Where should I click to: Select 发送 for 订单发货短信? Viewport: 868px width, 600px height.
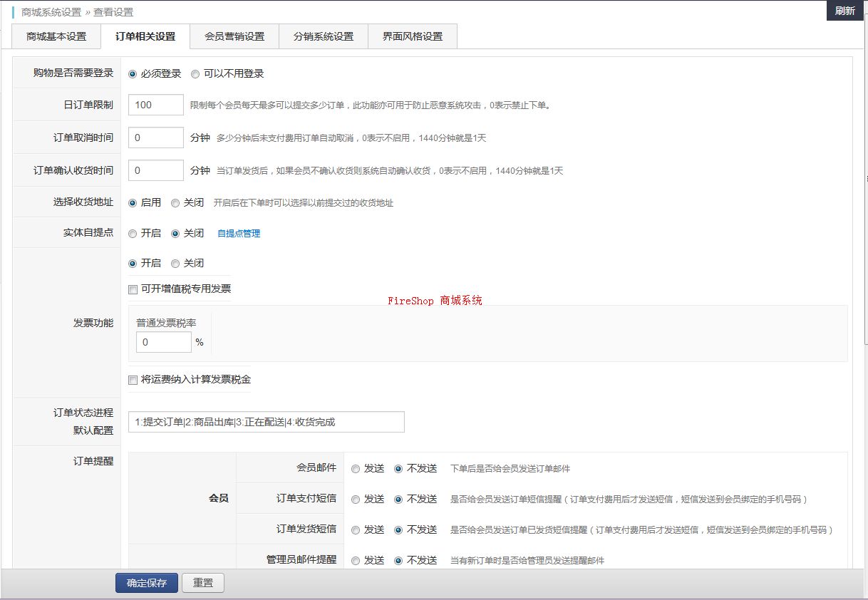(356, 530)
